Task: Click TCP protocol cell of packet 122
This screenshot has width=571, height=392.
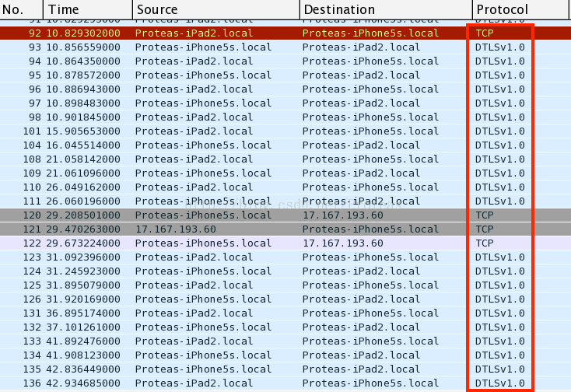Action: pyautogui.click(x=485, y=243)
